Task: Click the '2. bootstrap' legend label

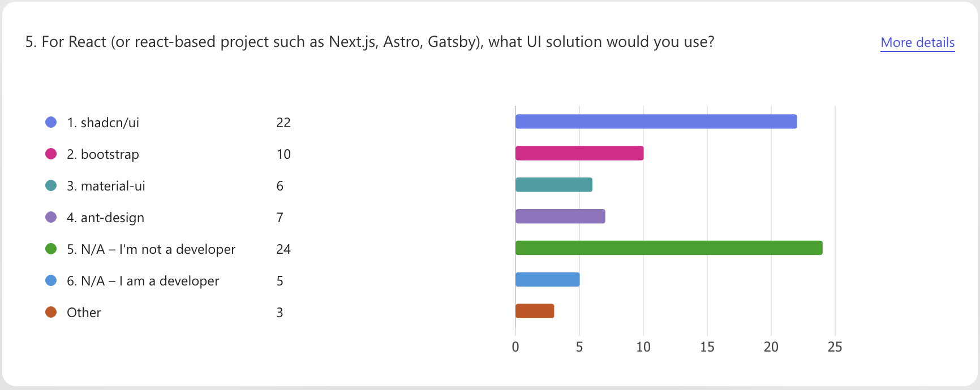Action: 103,154
